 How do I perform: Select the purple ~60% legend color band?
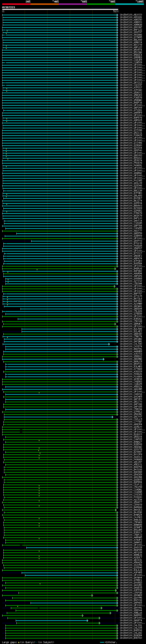click(x=73, y=4)
